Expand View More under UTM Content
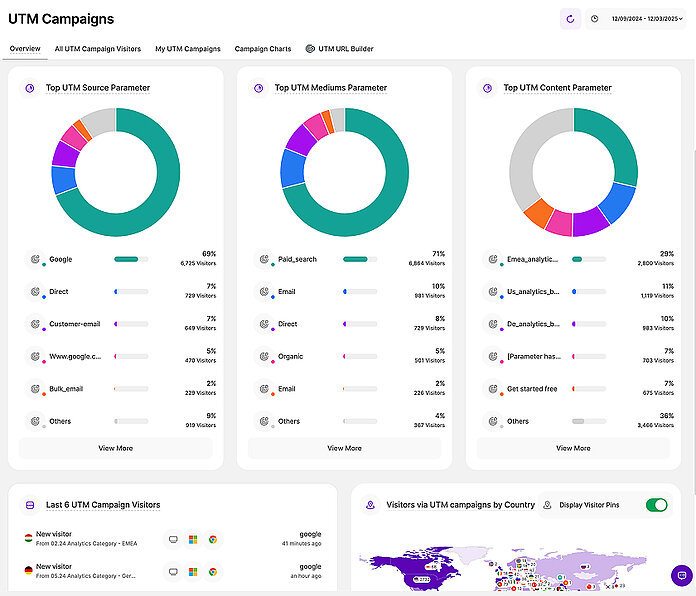 pos(573,448)
